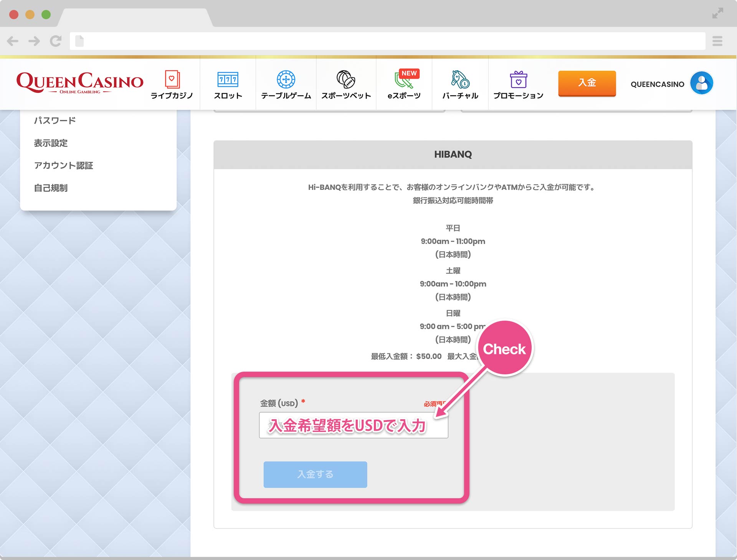Select スポーツベット in the navigation
The width and height of the screenshot is (737, 560).
[346, 96]
